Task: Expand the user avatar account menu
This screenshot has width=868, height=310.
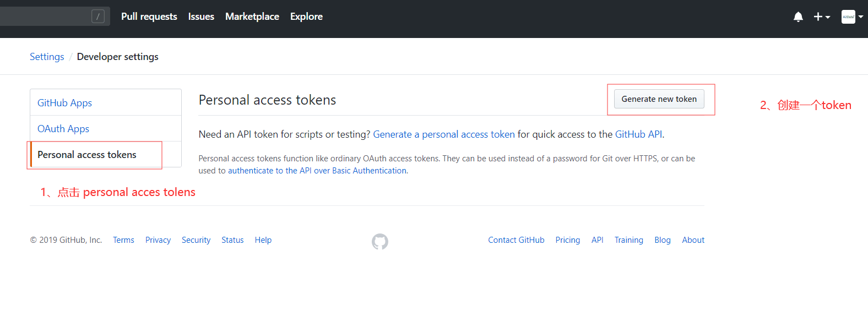Action: 852,17
